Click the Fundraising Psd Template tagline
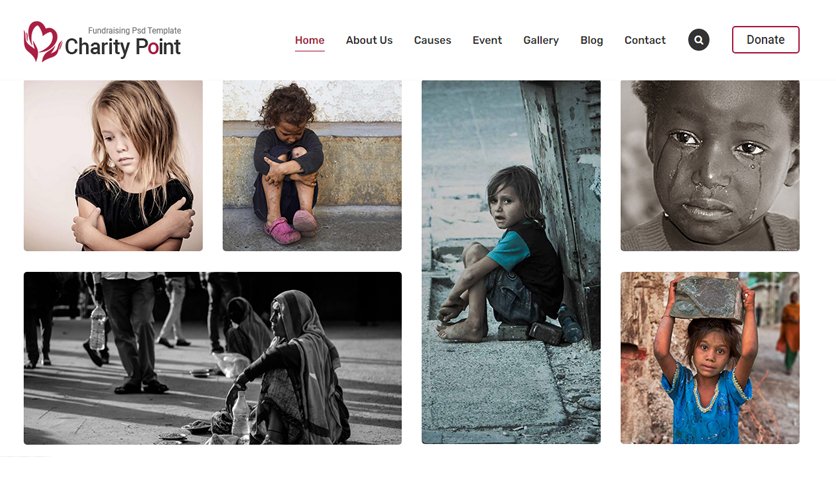The image size is (836, 484). (134, 30)
